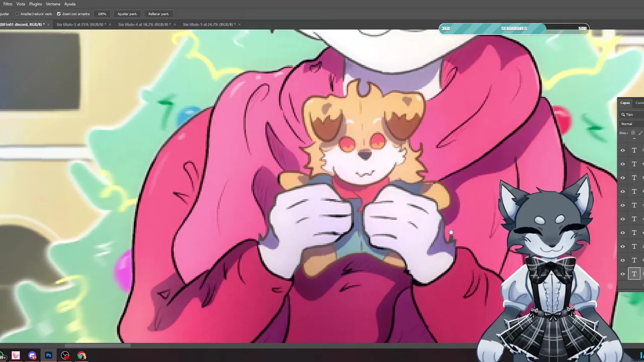The width and height of the screenshot is (644, 362).
Task: Open the Tipo layer filter dropdown
Action: point(632,115)
